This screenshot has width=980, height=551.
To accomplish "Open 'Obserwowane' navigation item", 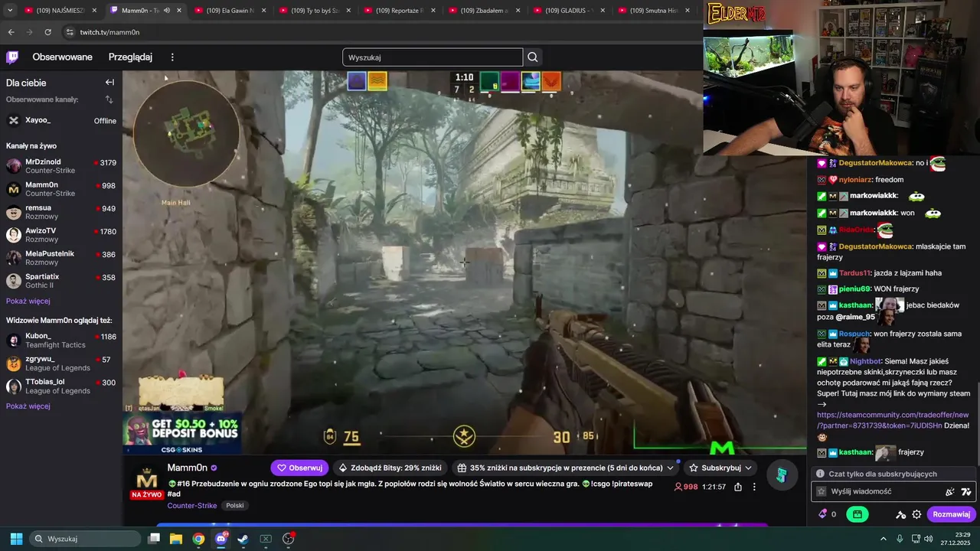I will 62,57.
